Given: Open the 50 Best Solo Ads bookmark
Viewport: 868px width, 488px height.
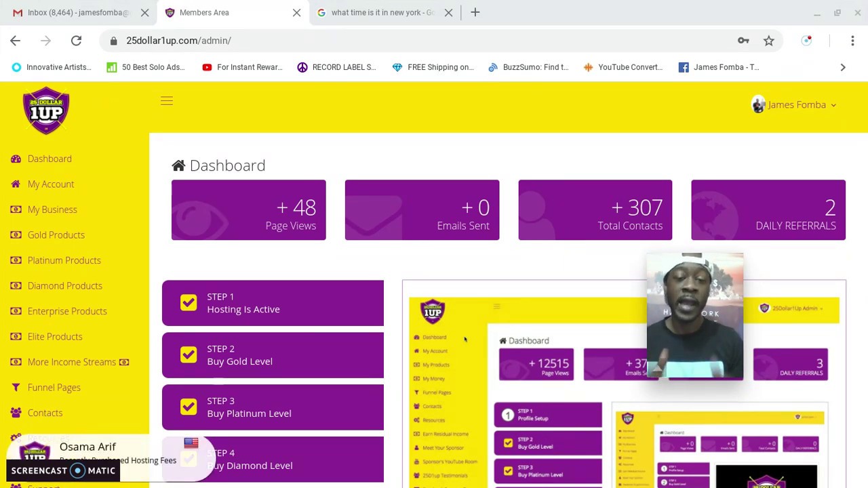Looking at the screenshot, I should click(x=146, y=67).
